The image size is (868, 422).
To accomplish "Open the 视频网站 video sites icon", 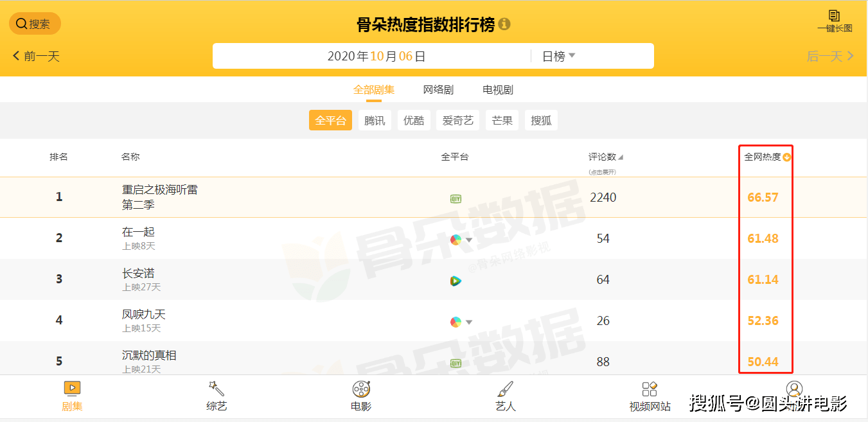I will tap(650, 389).
